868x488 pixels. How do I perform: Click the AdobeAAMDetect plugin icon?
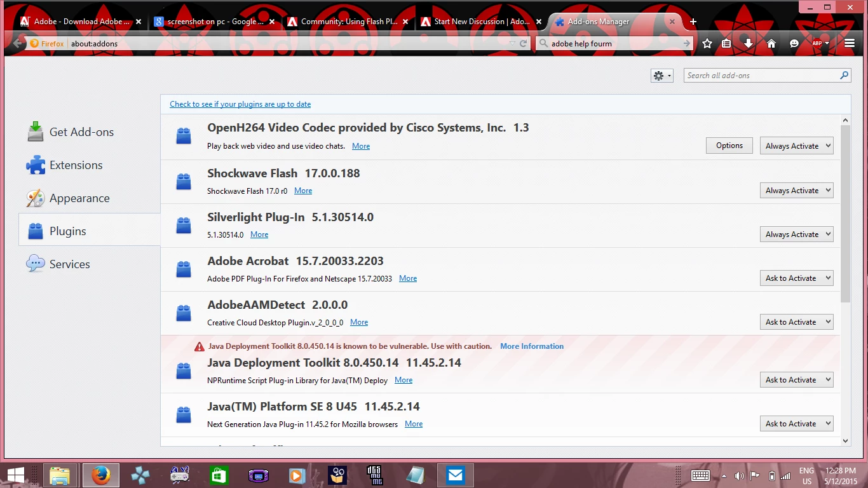184,313
